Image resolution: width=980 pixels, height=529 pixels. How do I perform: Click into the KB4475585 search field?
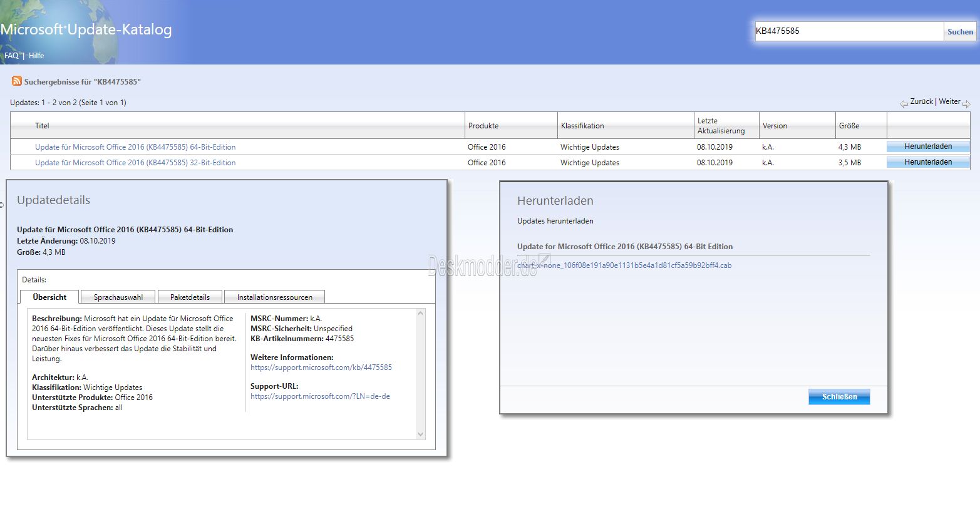point(849,31)
